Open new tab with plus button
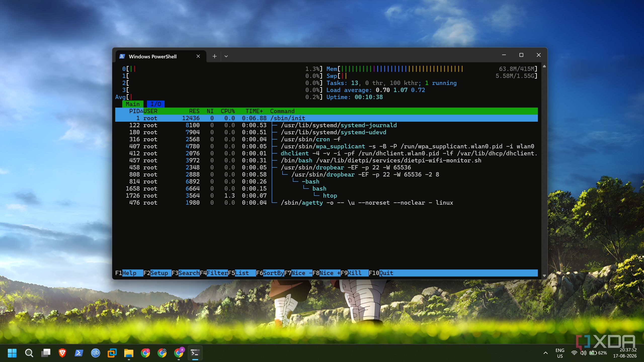Image resolution: width=644 pixels, height=362 pixels. coord(215,56)
